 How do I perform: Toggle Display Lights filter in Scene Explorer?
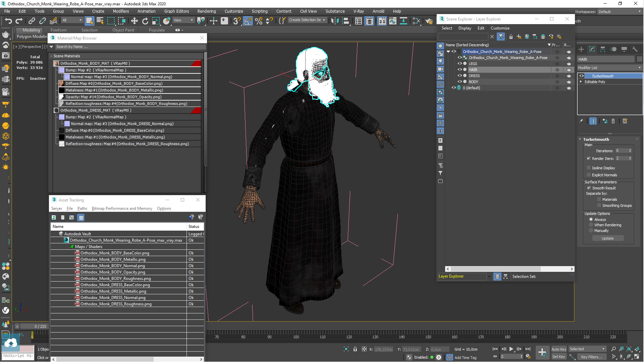[440, 61]
